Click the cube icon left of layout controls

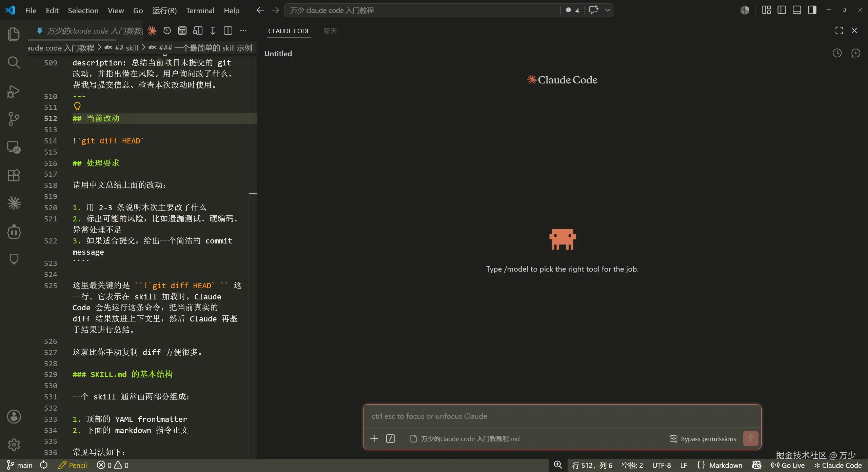(745, 10)
